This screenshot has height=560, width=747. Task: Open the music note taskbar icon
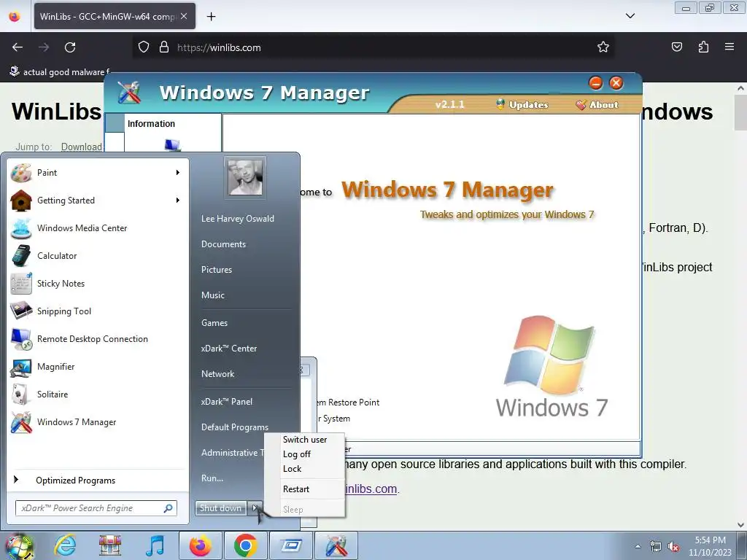coord(155,545)
